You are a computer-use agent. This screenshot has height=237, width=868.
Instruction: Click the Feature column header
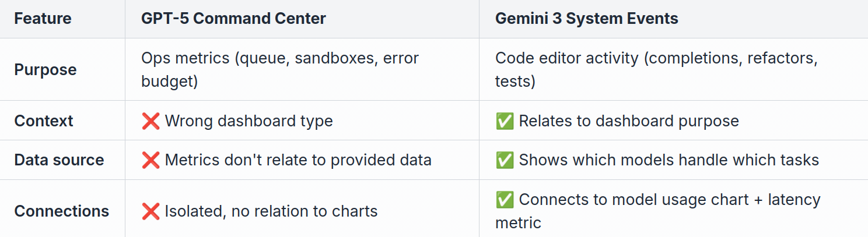(x=43, y=19)
